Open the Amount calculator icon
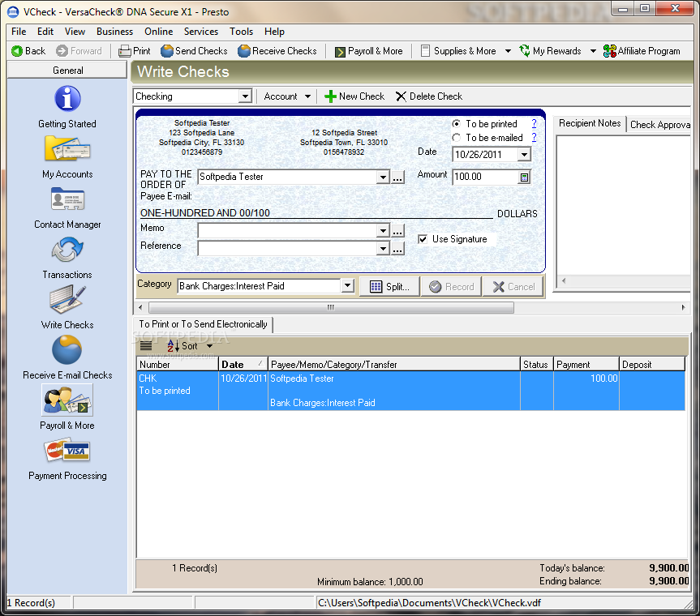The height and width of the screenshot is (616, 700). 524,178
